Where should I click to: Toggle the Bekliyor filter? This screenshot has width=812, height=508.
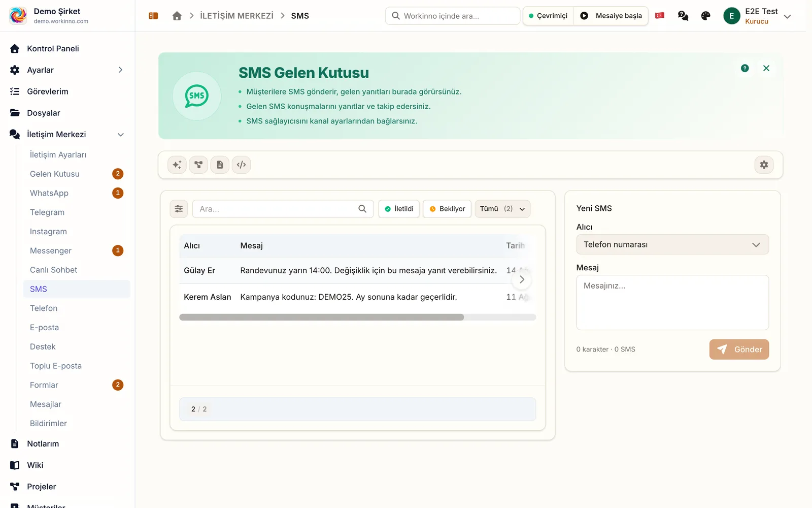pyautogui.click(x=447, y=209)
